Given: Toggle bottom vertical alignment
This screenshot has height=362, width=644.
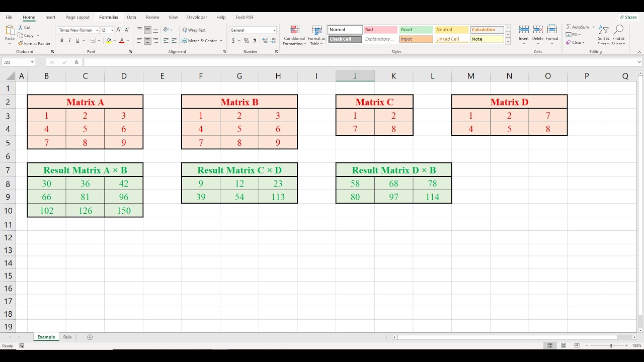Looking at the screenshot, I should click(155, 30).
